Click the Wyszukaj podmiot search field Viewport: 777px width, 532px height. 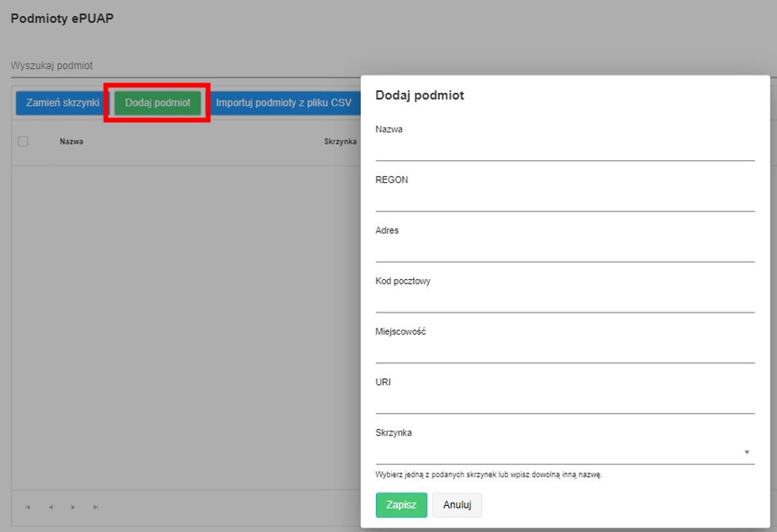[186, 66]
